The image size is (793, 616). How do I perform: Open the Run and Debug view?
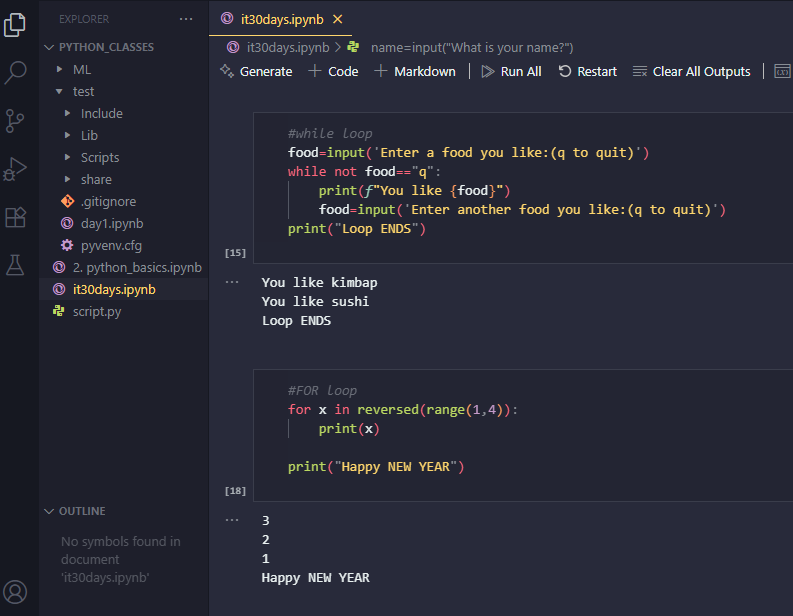15,169
